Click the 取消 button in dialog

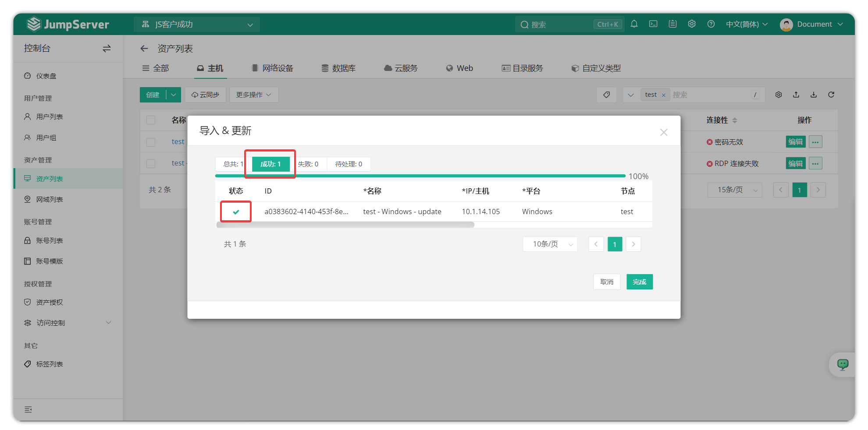point(607,282)
